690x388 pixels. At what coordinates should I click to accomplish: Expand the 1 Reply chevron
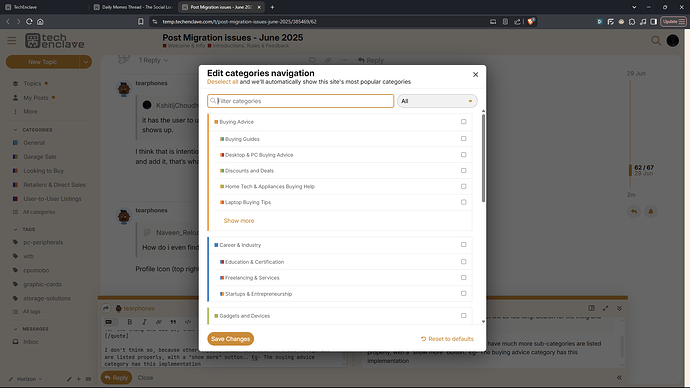166,60
